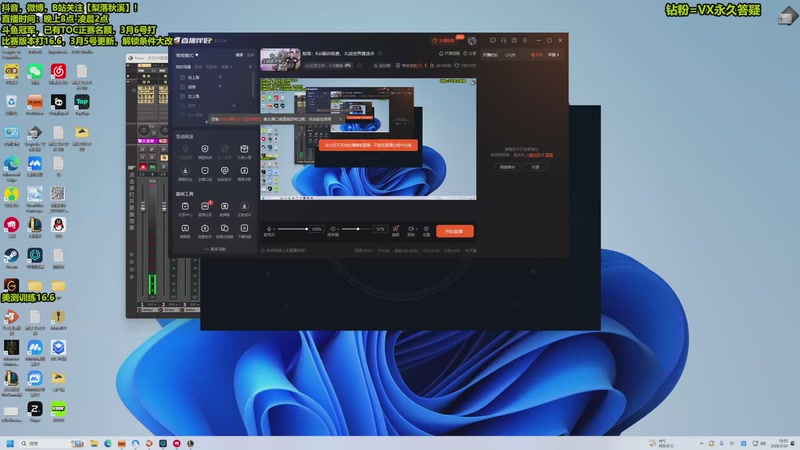Open the circular download-arrow interactive icon

point(185,170)
